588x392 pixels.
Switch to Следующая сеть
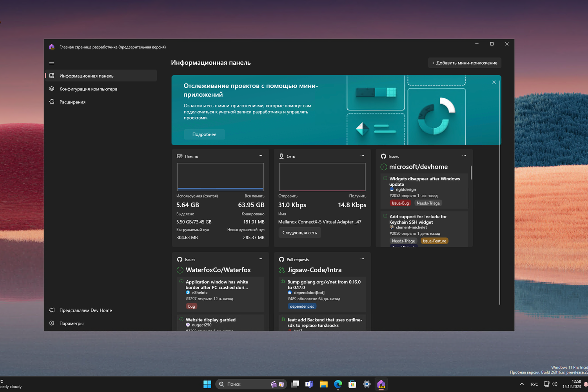tap(299, 233)
